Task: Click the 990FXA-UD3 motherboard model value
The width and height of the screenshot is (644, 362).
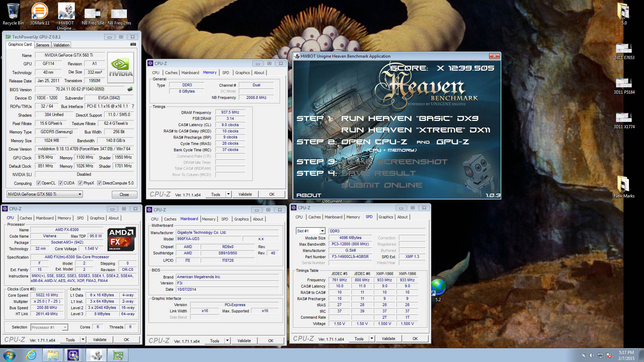Action: [x=208, y=239]
